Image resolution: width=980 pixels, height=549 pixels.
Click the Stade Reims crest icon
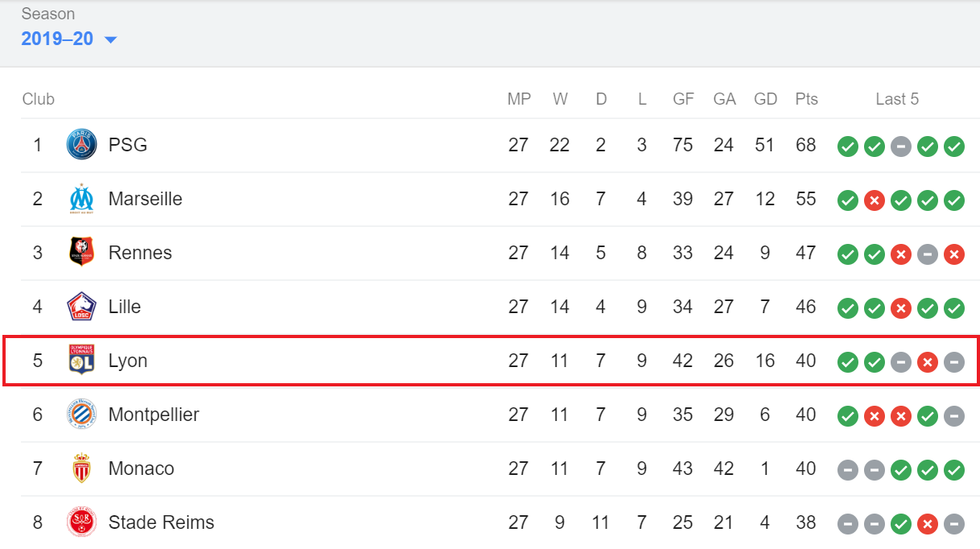tap(81, 522)
